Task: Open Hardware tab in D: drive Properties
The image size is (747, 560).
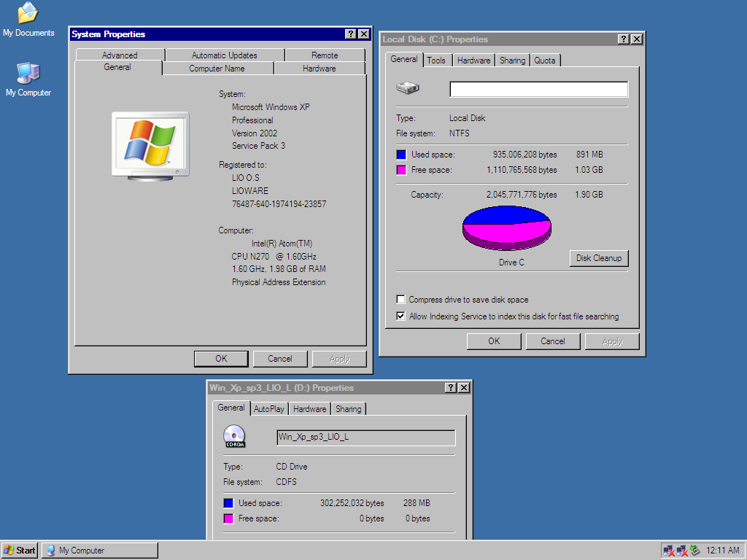Action: click(309, 409)
